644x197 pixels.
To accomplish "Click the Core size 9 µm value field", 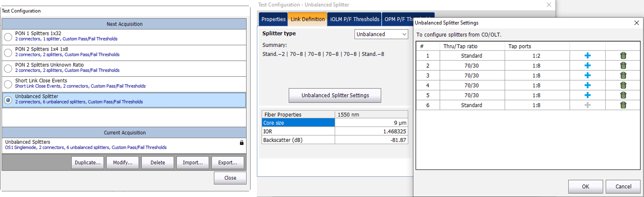I will (x=371, y=123).
